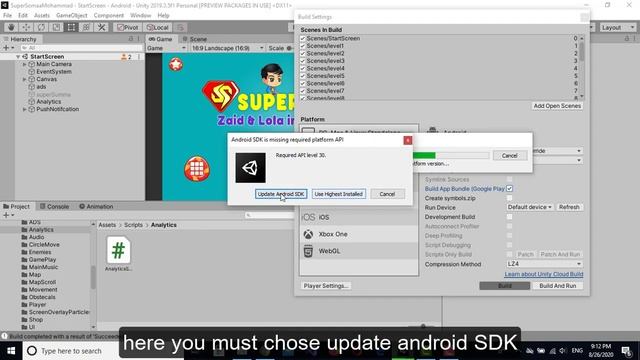Screen dimensions: 640x360
Task: Click Build And Run button
Action: click(558, 286)
